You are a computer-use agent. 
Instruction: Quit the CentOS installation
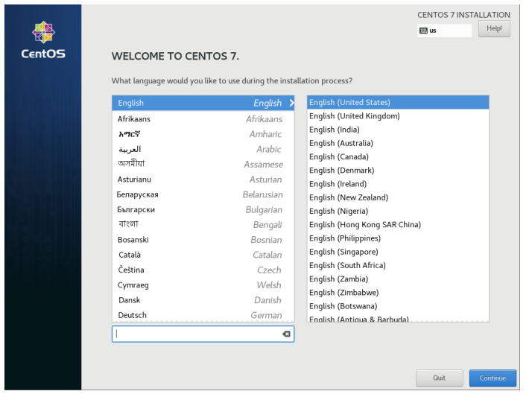[439, 378]
